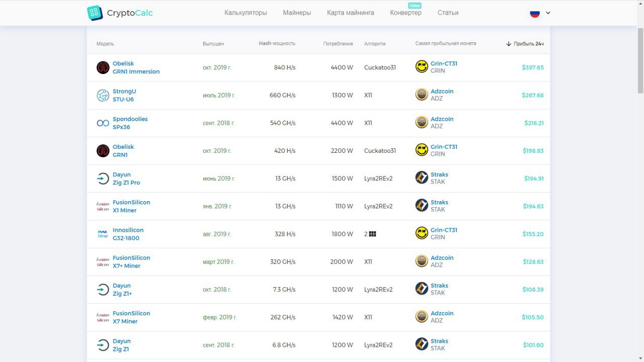Viewport: 644px width, 362px height.
Task: Click the Russian flag language icon
Action: [x=535, y=13]
